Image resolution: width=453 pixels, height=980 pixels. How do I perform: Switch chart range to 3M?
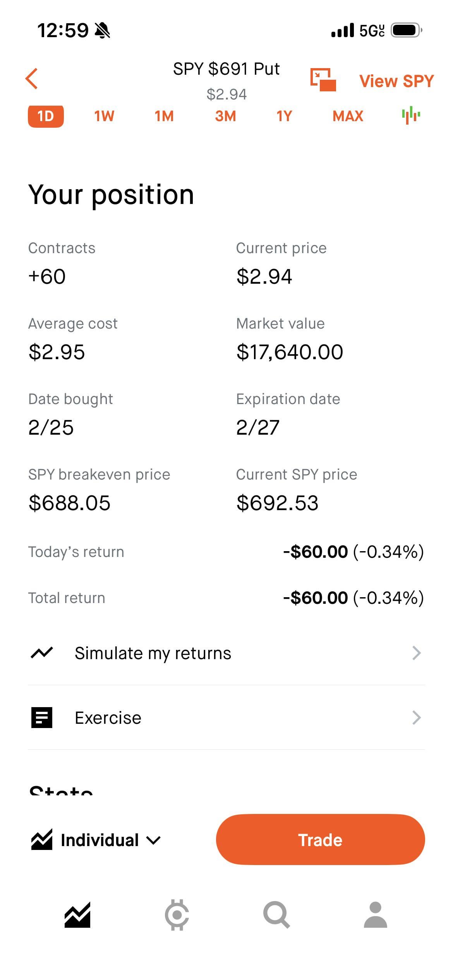(x=225, y=116)
